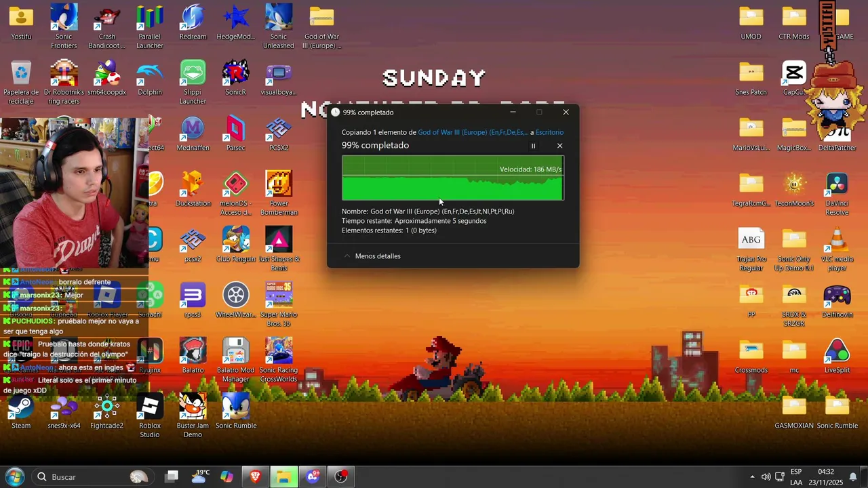Open the sm64coopdx shortcut
The image size is (868, 488).
tap(107, 79)
